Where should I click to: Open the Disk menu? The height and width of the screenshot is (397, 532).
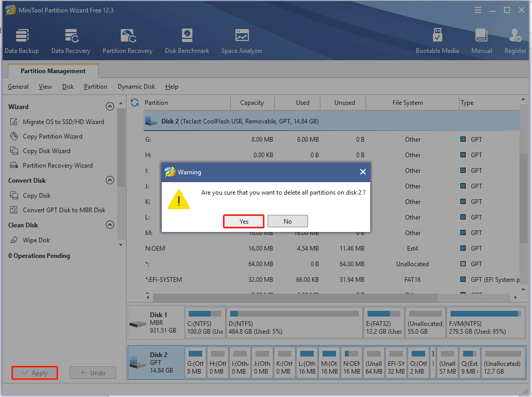pos(68,87)
